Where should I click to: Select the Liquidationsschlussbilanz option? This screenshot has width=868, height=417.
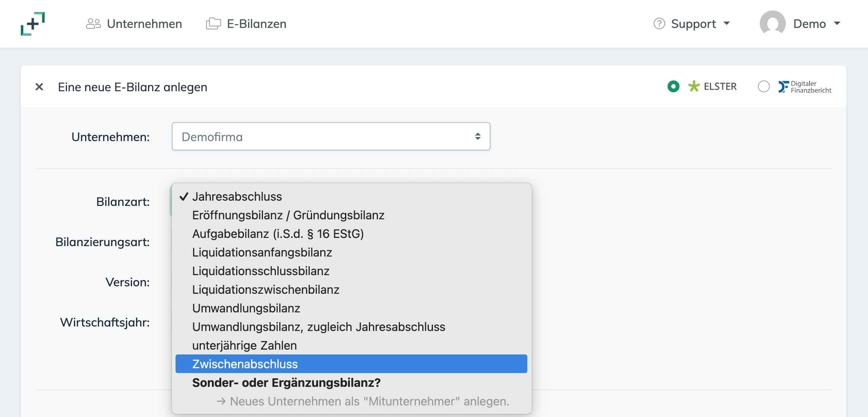[261, 271]
